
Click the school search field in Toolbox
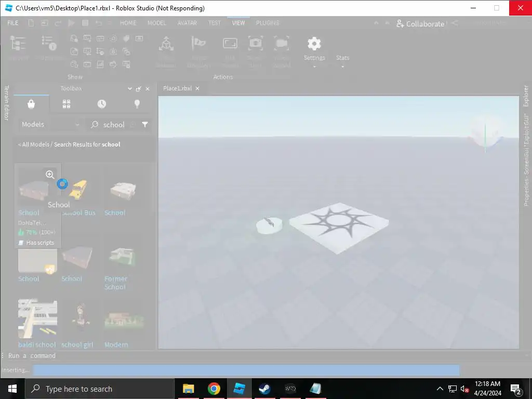(114, 125)
